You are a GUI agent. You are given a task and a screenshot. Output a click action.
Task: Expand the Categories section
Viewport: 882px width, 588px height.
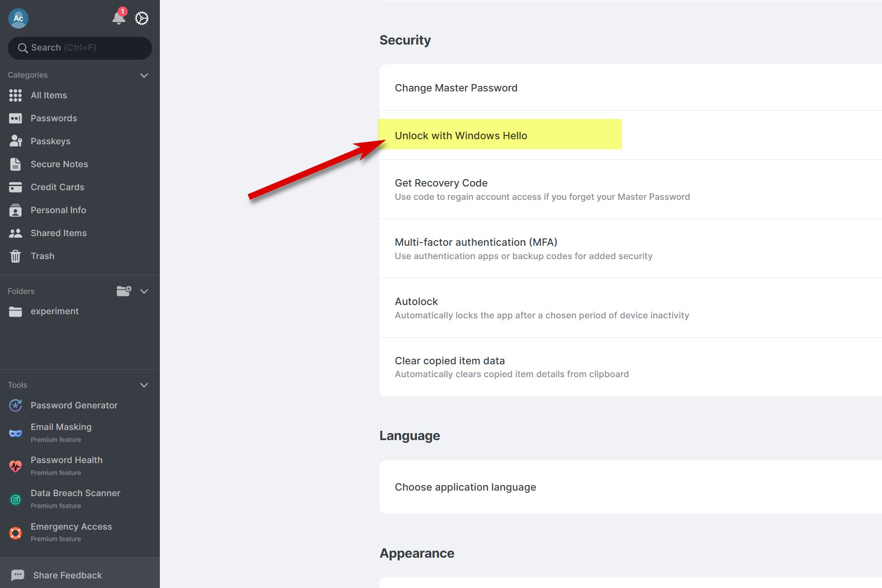coord(145,75)
